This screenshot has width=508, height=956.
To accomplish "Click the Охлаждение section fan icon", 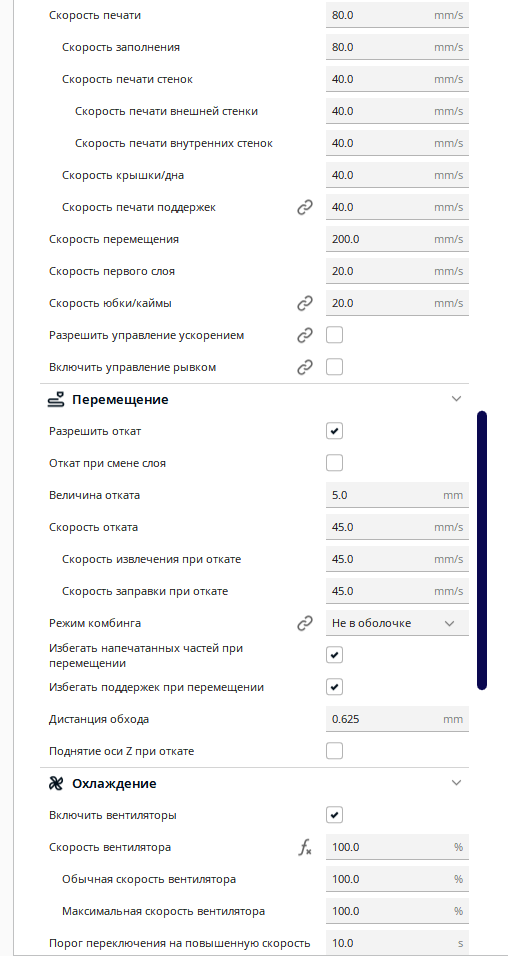I will tap(55, 783).
